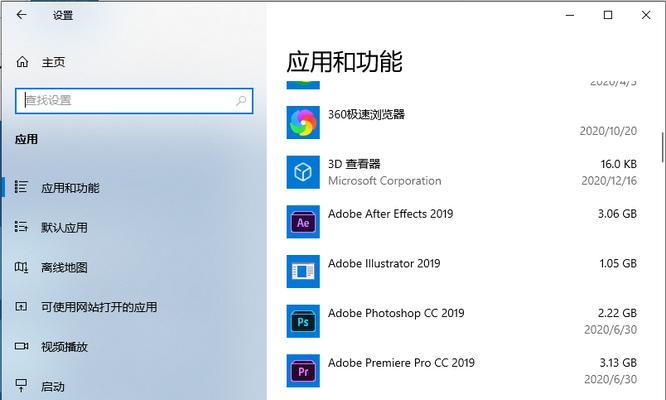Click the 3.06 GB size value
Screen dimensions: 666x400
[x=617, y=214]
